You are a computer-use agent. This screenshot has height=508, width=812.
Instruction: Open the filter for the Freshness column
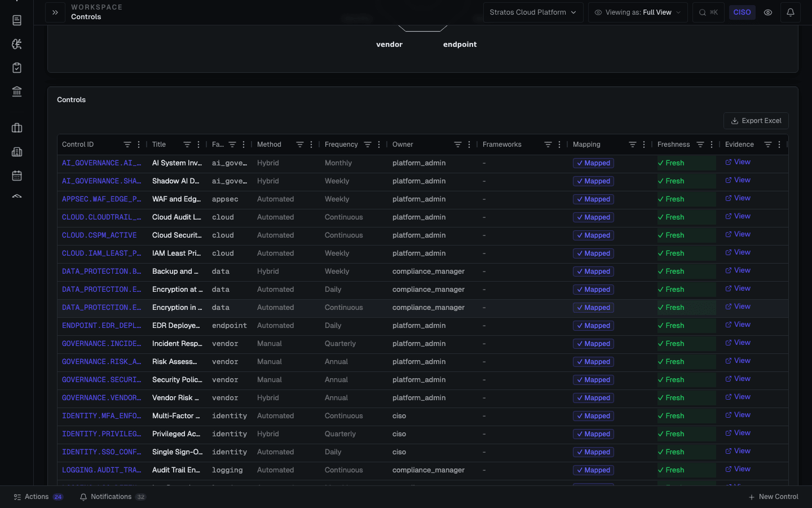[x=700, y=144]
